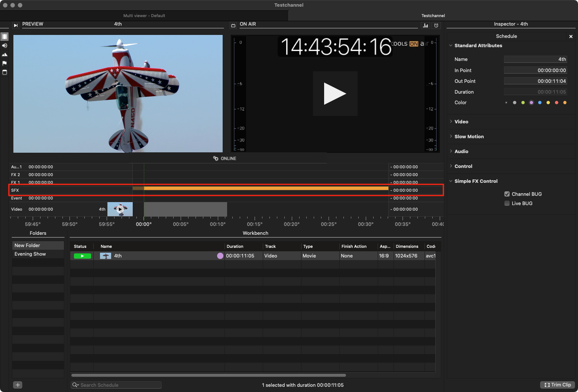Click the orange SFX bar on timeline
Viewport: 578px width, 392px height.
click(266, 188)
